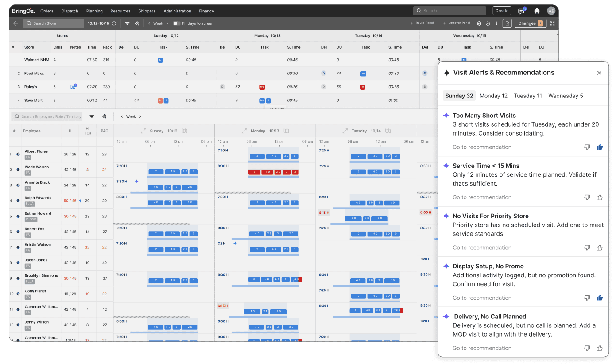616x364 pixels.
Task: Open the store filter icon beside the date range
Action: [x=127, y=23]
